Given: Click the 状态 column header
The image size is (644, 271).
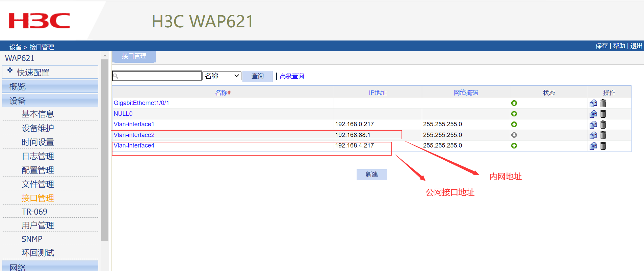Looking at the screenshot, I should point(549,92).
